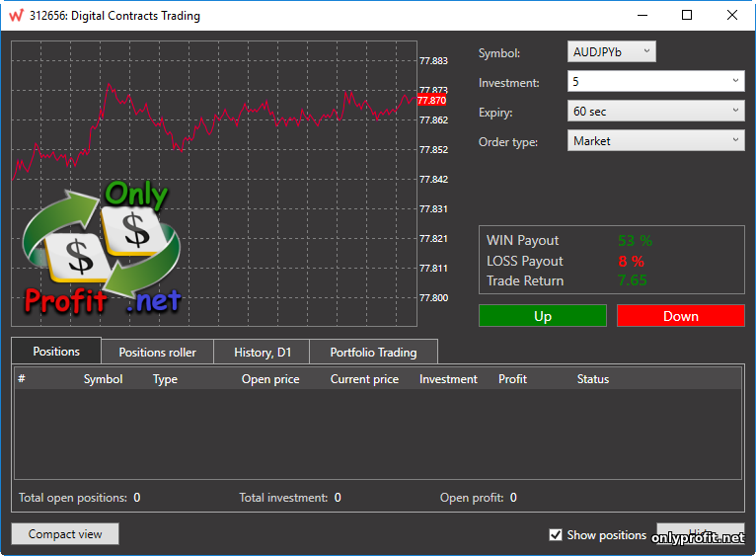This screenshot has width=756, height=556.
Task: Click the Status column header
Action: pos(593,379)
